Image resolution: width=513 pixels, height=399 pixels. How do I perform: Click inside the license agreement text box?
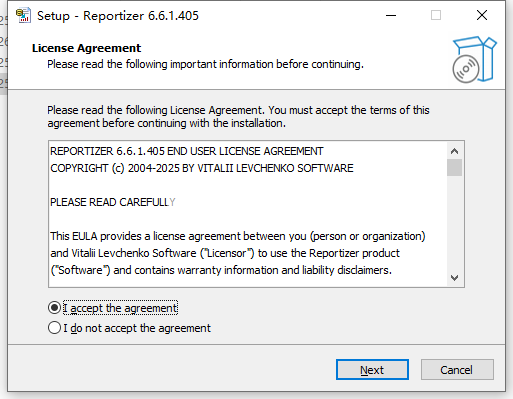coord(248,214)
